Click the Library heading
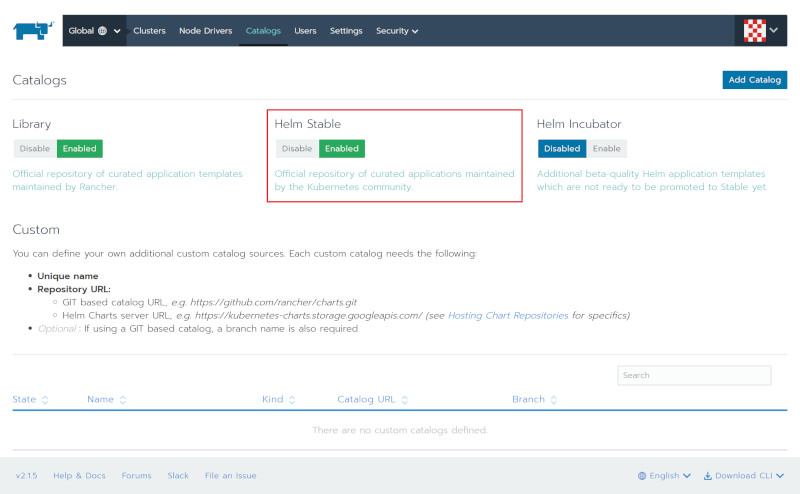800x494 pixels. pos(32,124)
